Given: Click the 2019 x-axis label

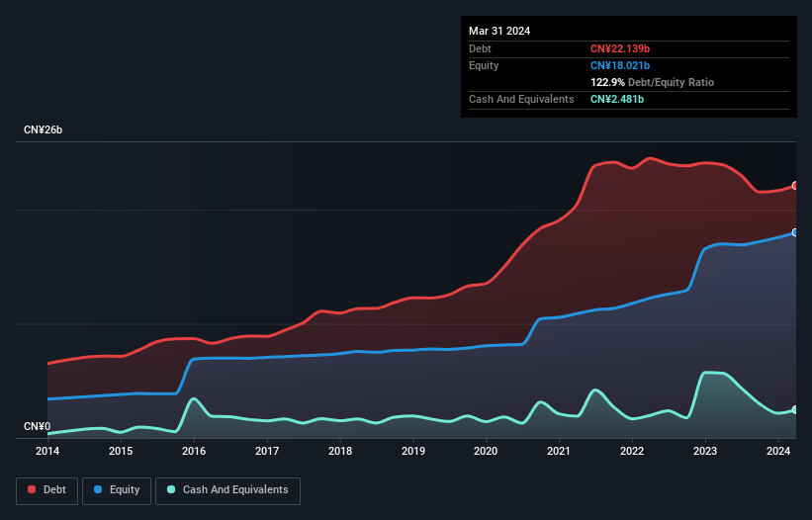Looking at the screenshot, I should coord(413,451).
